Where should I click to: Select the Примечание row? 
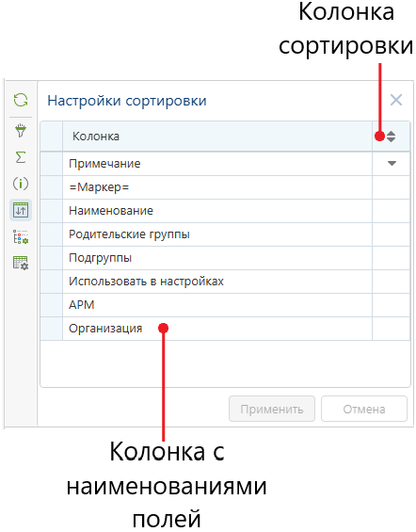point(225,164)
